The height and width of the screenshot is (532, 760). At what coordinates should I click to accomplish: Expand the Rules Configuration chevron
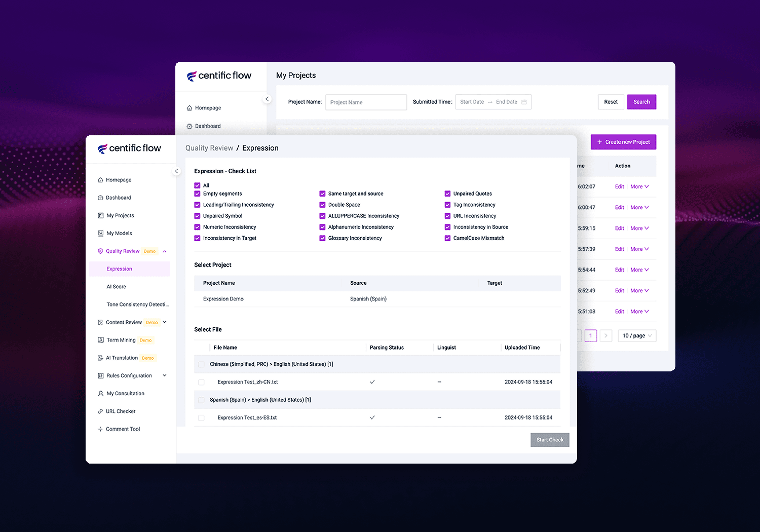[165, 375]
